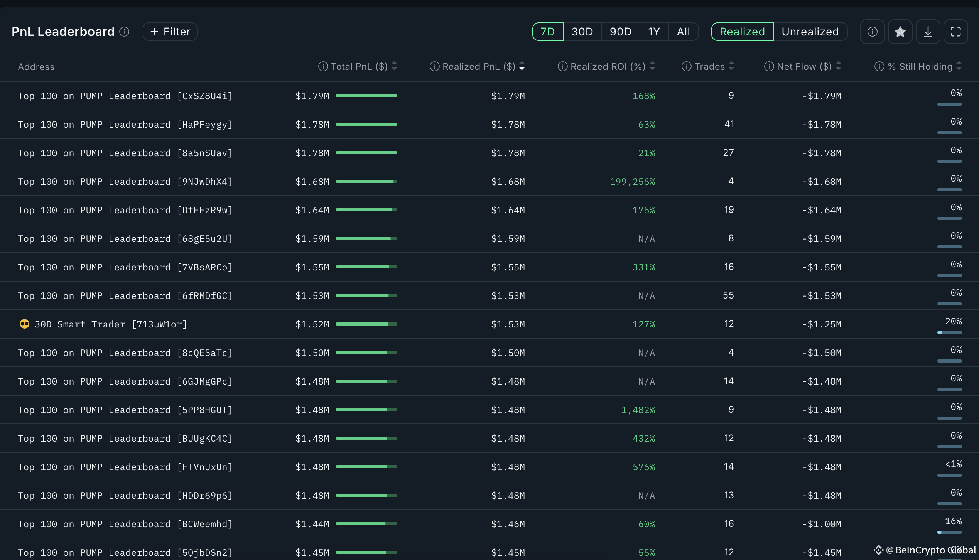Open address BCWeemhd leaderboard entry
The image size is (979, 560).
coord(125,524)
